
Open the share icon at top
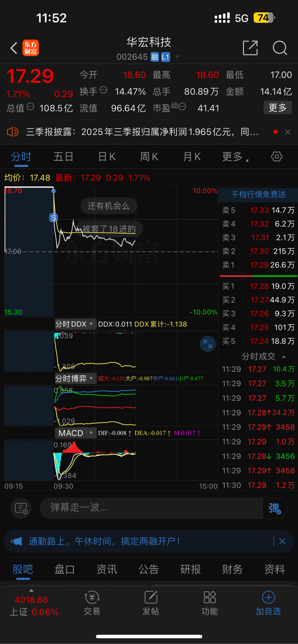pyautogui.click(x=250, y=48)
